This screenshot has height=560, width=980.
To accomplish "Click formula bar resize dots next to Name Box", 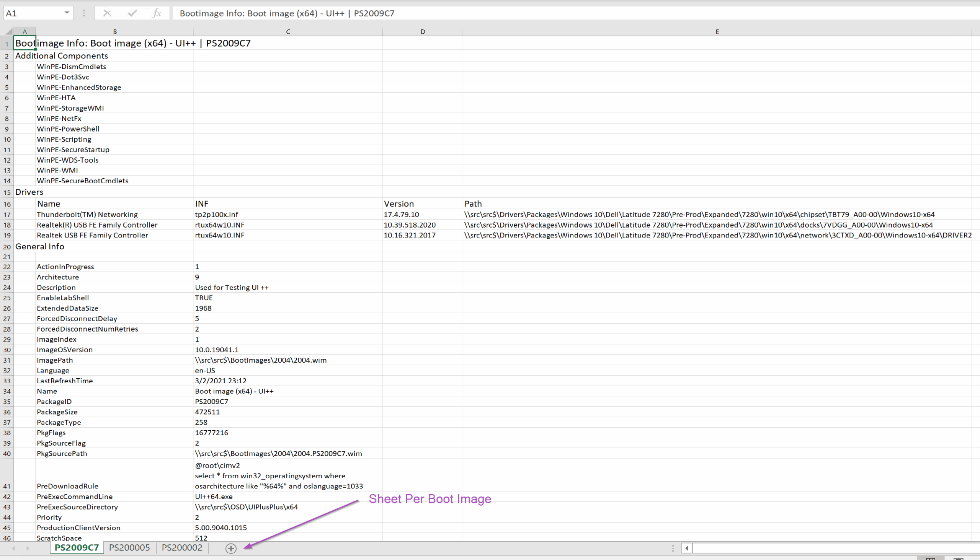I will [83, 13].
